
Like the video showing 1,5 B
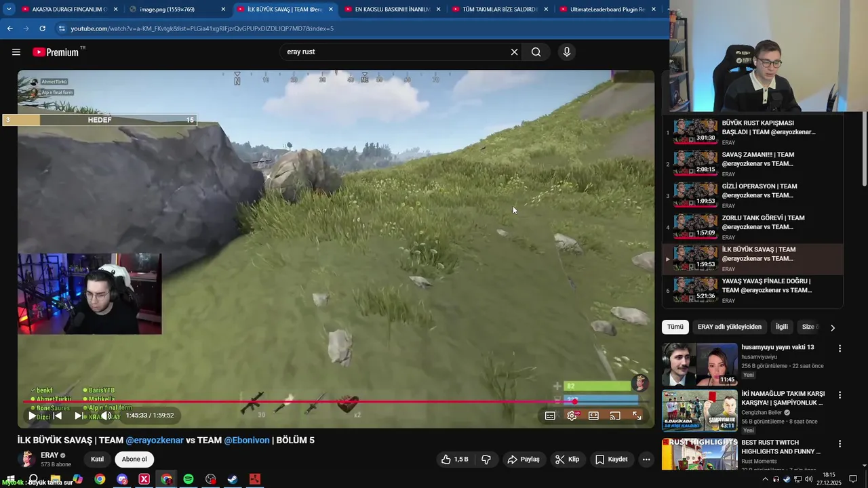(455, 460)
